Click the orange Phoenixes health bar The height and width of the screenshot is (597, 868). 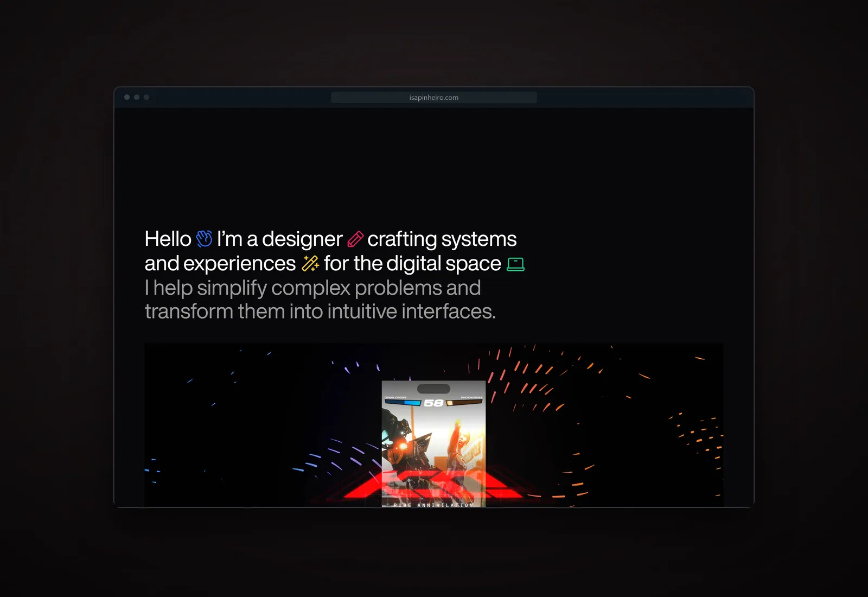click(464, 403)
